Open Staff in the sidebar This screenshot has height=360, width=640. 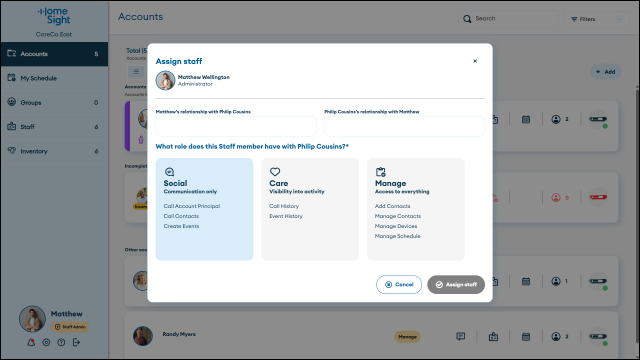[x=54, y=127]
